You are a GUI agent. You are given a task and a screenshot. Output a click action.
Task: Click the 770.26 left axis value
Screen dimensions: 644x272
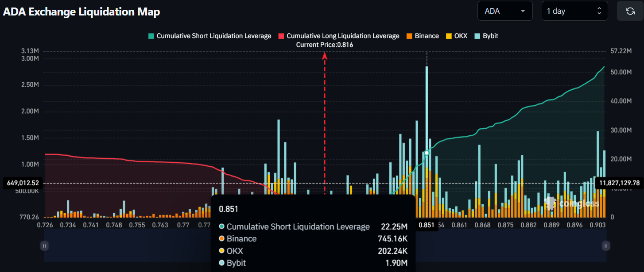pyautogui.click(x=29, y=217)
